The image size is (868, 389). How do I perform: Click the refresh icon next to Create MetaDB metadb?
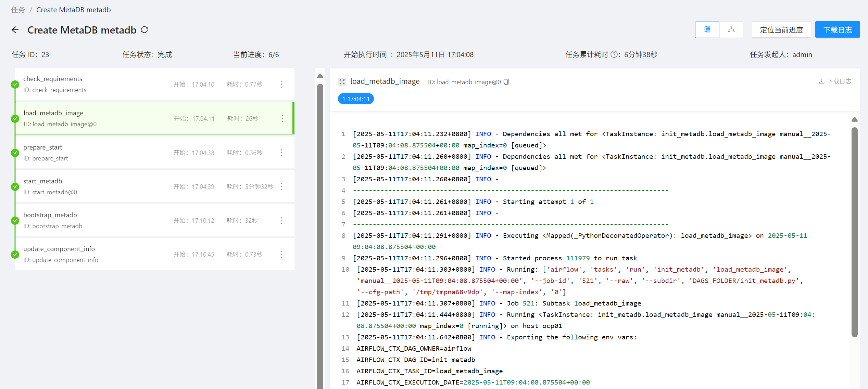144,30
